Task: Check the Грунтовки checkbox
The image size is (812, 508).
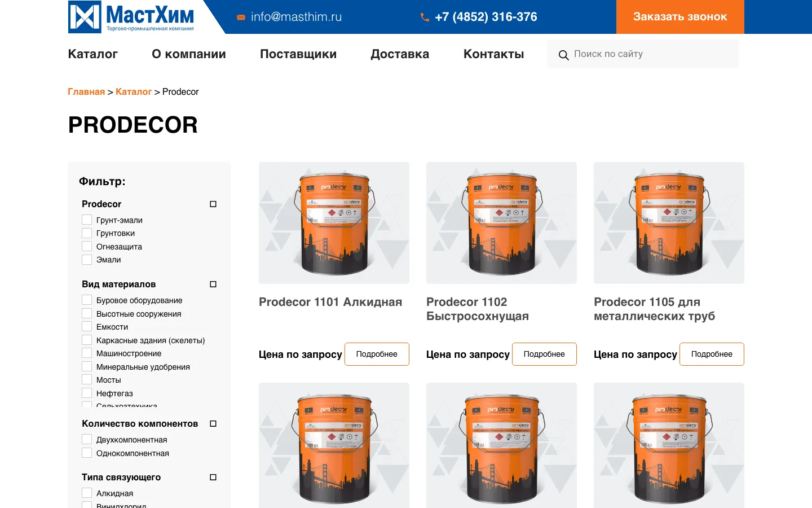Action: pyautogui.click(x=87, y=233)
